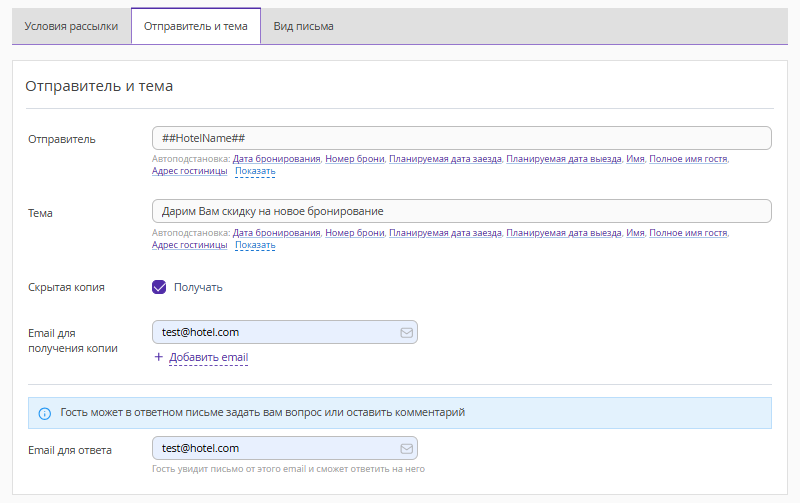Click the envelope icon in the reply email field
This screenshot has width=800, height=503.
click(x=406, y=449)
